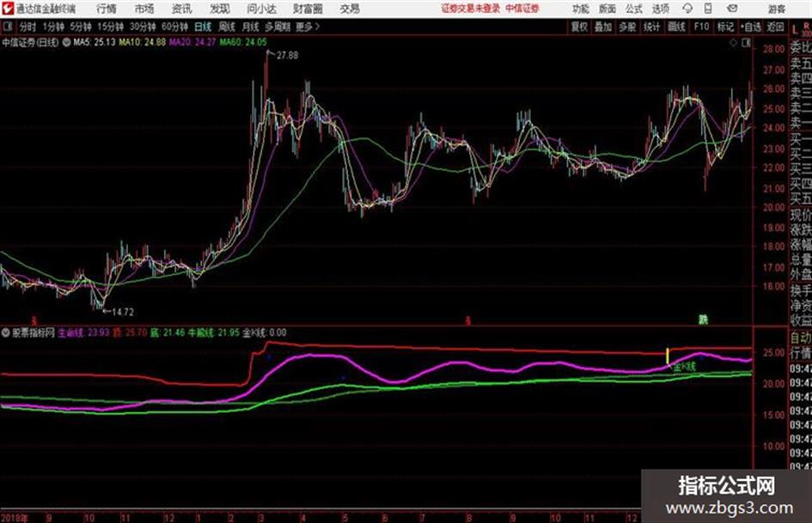Open the 资讯 menu
The image size is (812, 523).
pyautogui.click(x=182, y=9)
